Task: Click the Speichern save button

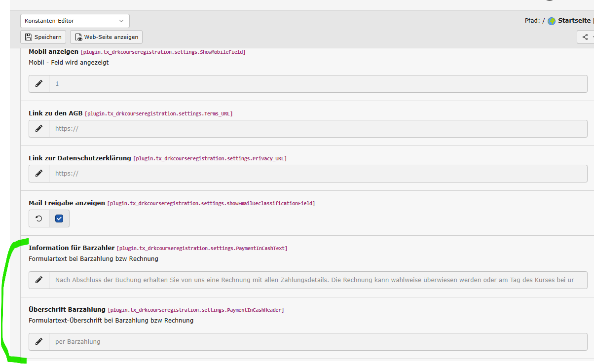Action: click(x=43, y=37)
